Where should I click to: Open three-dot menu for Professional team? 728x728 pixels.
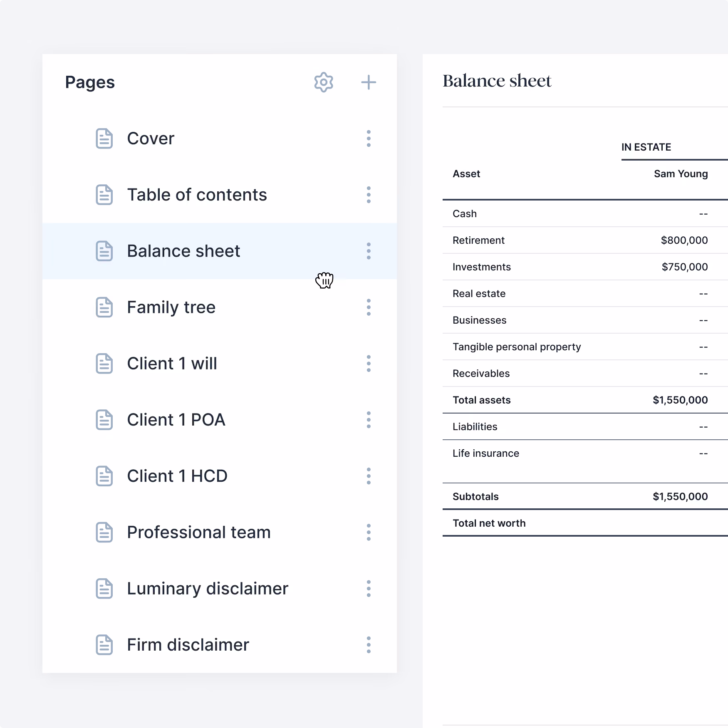click(369, 532)
